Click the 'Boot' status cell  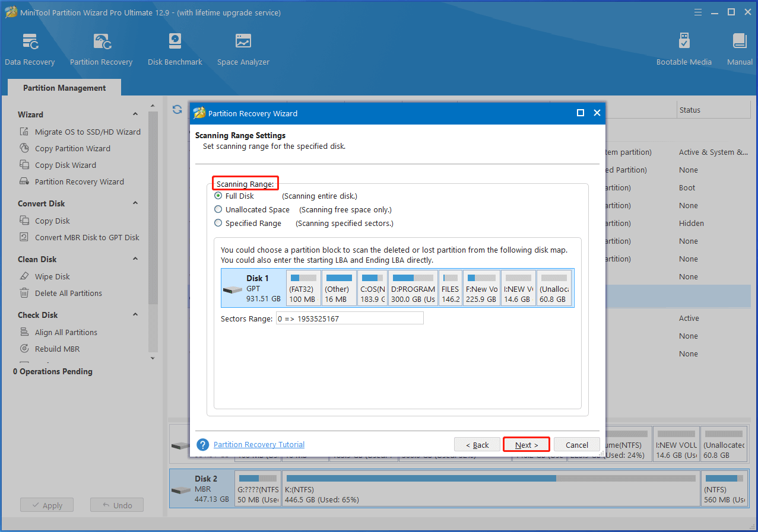pyautogui.click(x=687, y=187)
